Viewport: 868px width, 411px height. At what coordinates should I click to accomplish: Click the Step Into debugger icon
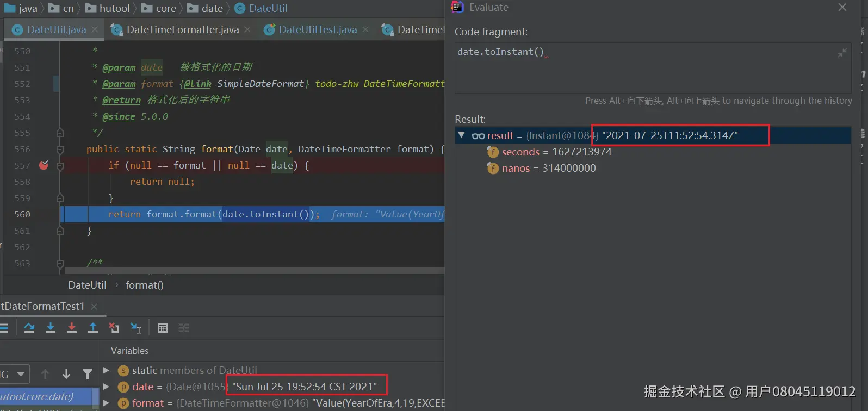(x=51, y=328)
